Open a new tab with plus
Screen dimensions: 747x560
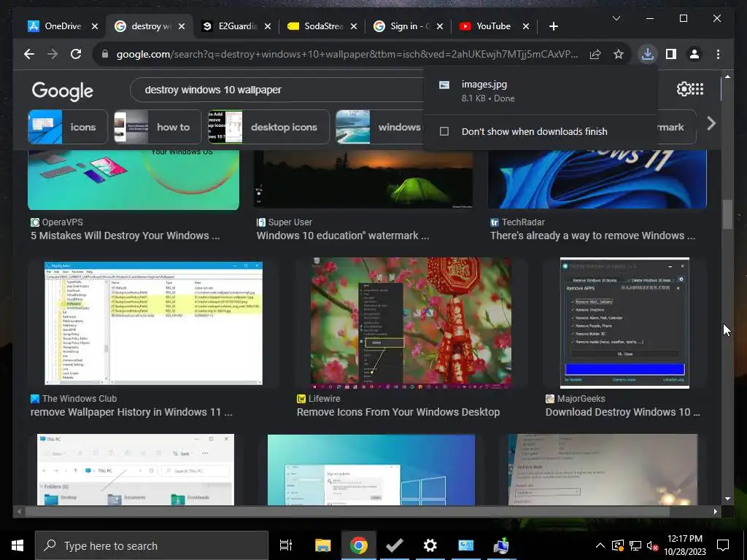coord(553,27)
